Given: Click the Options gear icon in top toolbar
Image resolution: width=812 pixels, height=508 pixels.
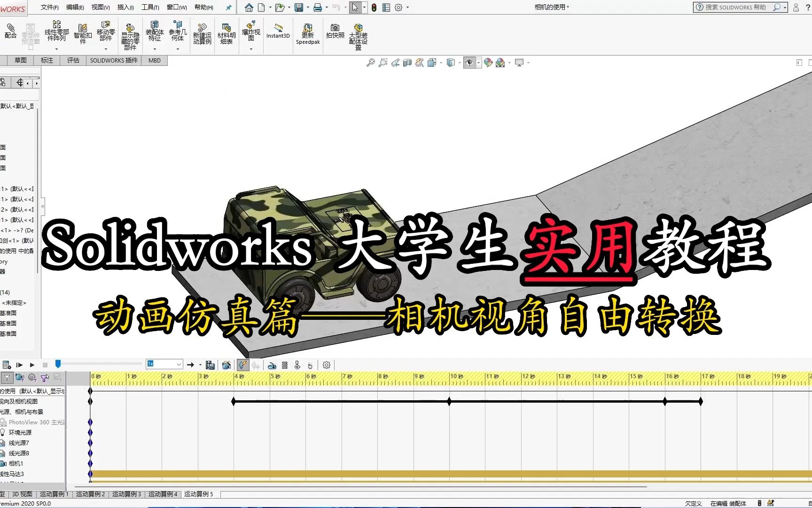Looking at the screenshot, I should click(x=398, y=8).
